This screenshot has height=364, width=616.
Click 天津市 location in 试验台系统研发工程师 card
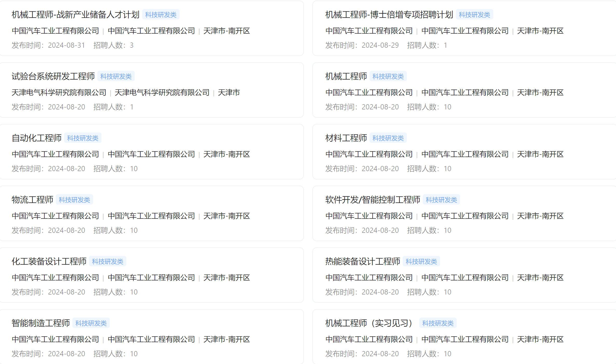click(x=229, y=93)
